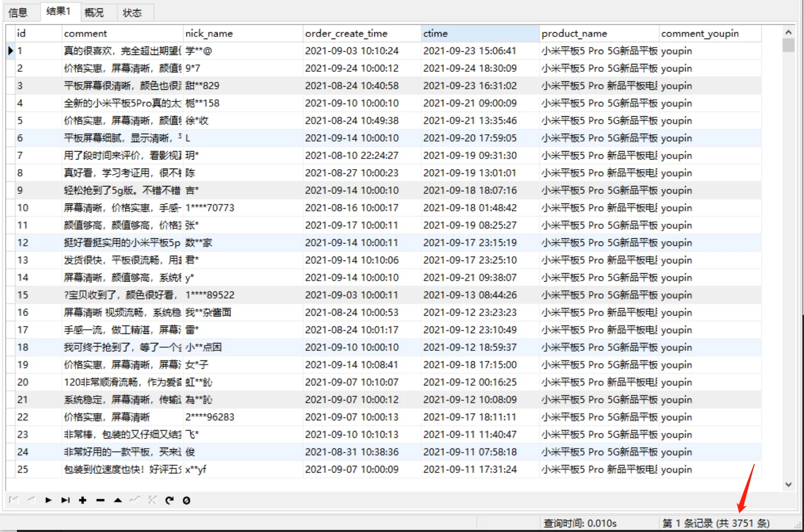Select nick_name cell 甜**829
The height and width of the screenshot is (532, 804).
243,86
